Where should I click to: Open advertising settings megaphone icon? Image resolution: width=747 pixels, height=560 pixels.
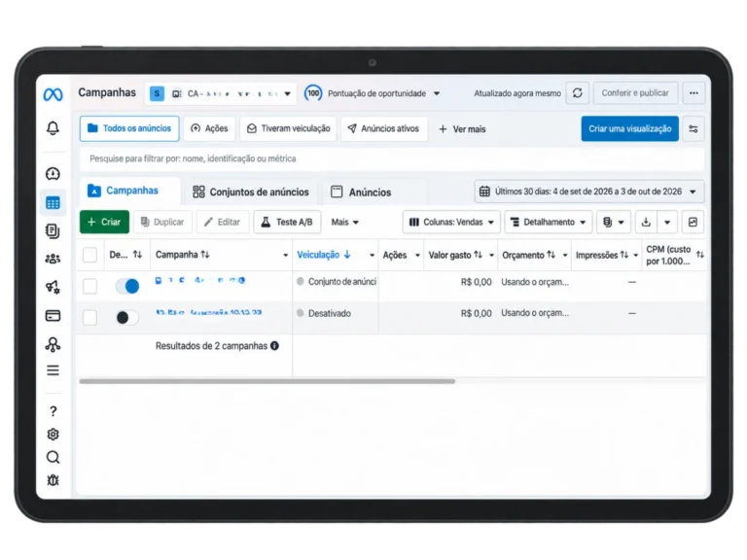[x=53, y=287]
